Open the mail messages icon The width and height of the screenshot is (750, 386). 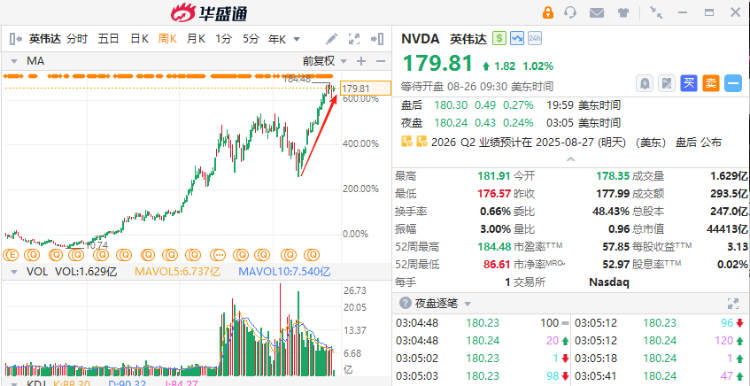(x=596, y=13)
